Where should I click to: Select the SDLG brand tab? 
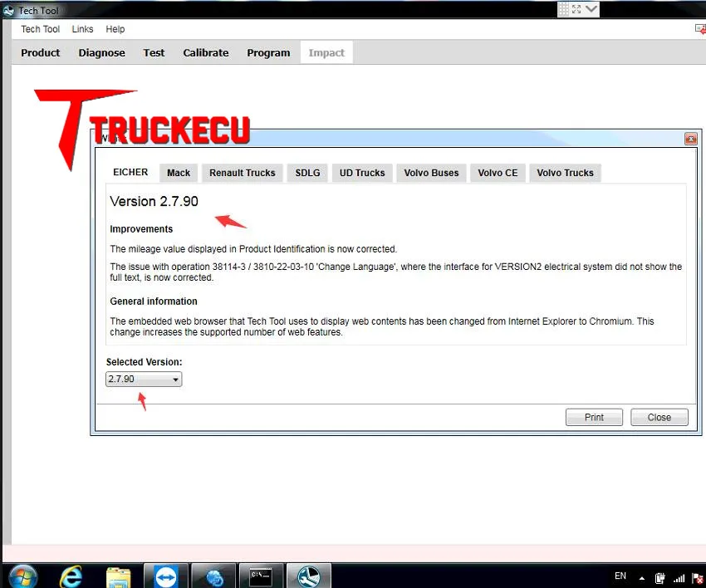(307, 173)
